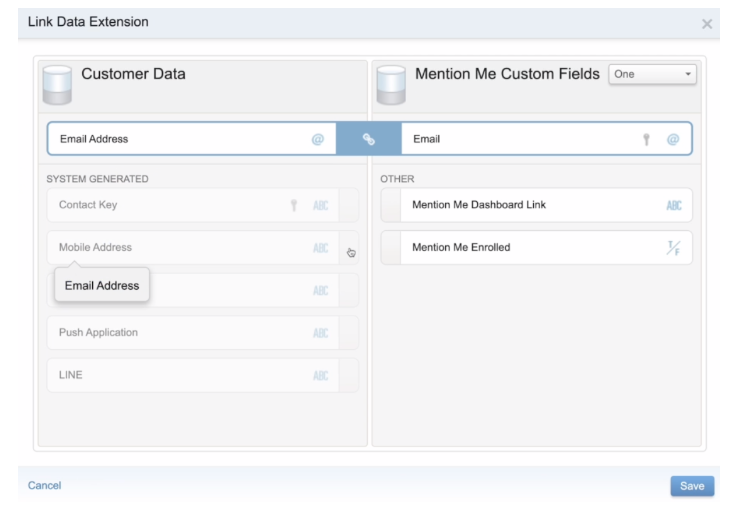This screenshot has height=516, width=742.
Task: Click the ABC icon on the row behind the tooltip
Action: (320, 291)
